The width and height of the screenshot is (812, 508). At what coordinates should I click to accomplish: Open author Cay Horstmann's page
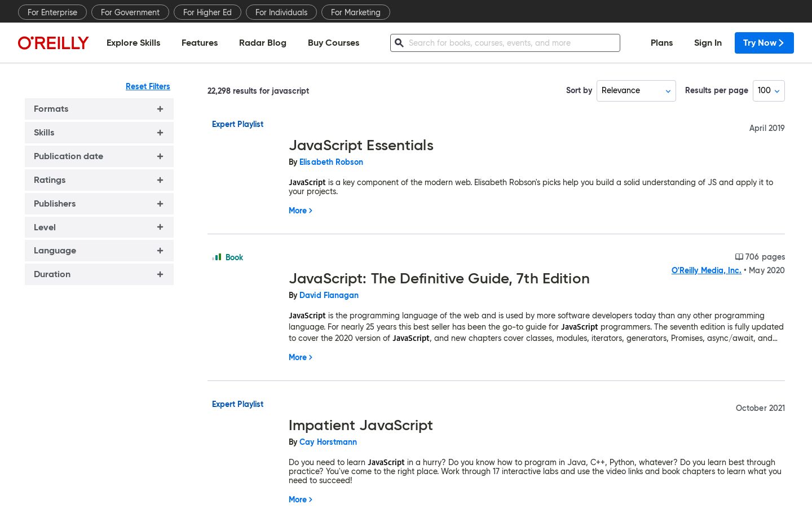pyautogui.click(x=328, y=442)
